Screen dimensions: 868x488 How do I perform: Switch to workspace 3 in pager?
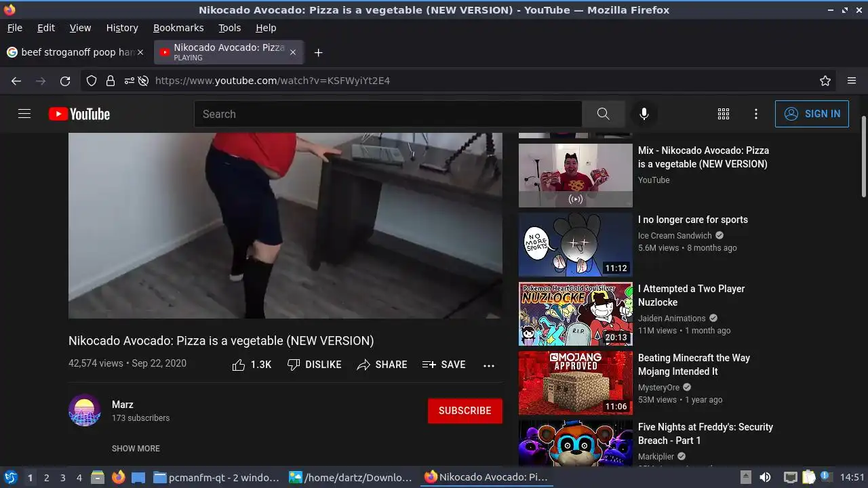[62, 478]
